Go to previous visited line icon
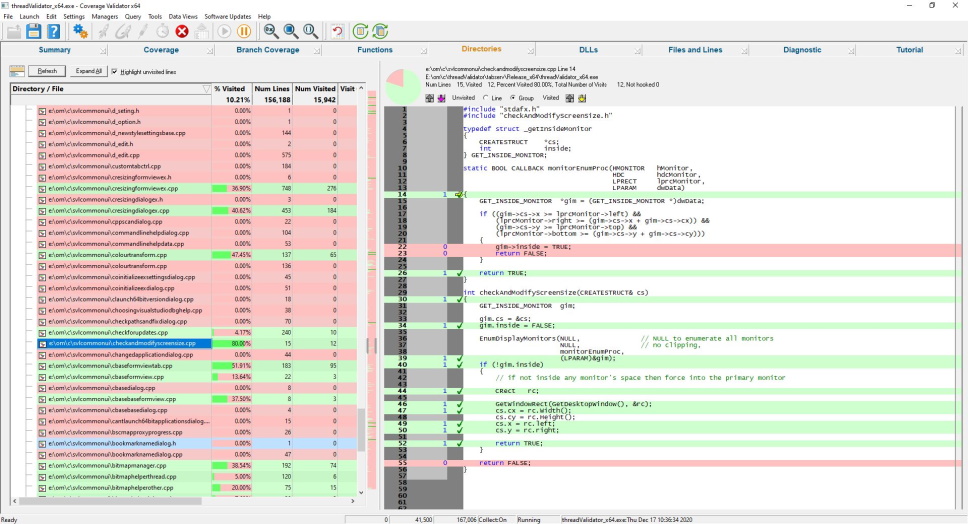Viewport: 968px width, 524px height. pyautogui.click(x=570, y=98)
